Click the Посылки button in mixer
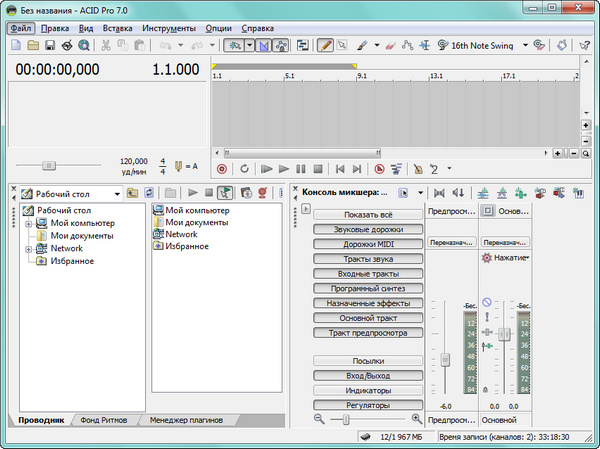Screen dimensions: 600x449 (368, 361)
